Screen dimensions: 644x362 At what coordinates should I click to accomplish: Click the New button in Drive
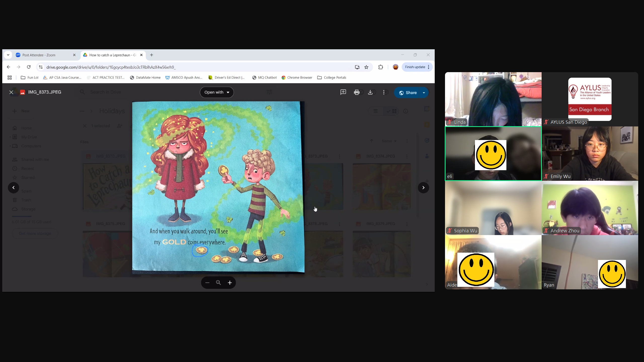coord(21,111)
